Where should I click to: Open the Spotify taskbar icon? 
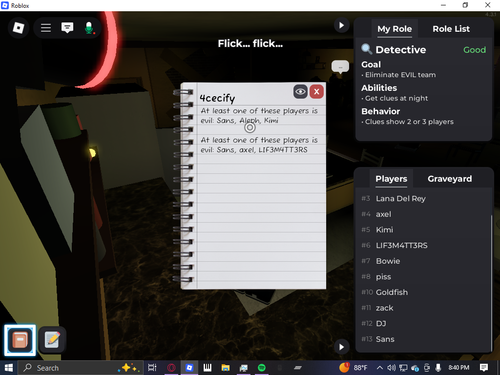pyautogui.click(x=262, y=368)
